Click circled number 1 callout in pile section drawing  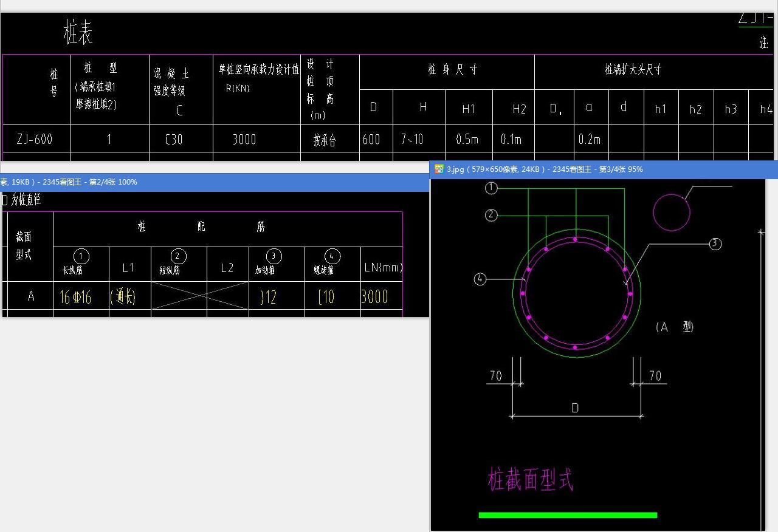pos(491,188)
